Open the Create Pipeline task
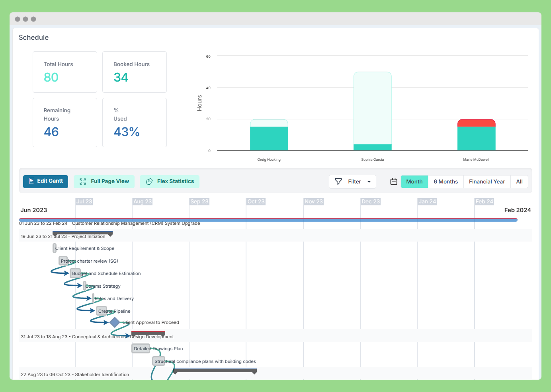The image size is (551, 392). click(x=102, y=311)
